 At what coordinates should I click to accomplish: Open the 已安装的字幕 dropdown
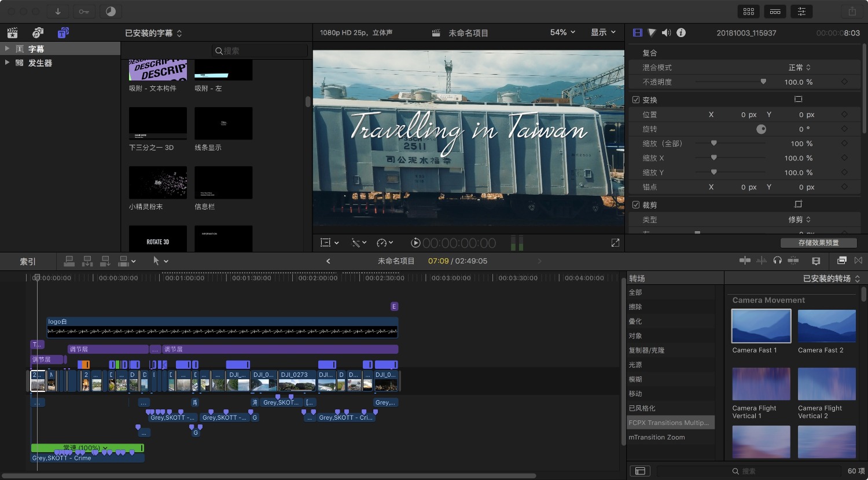pyautogui.click(x=153, y=33)
